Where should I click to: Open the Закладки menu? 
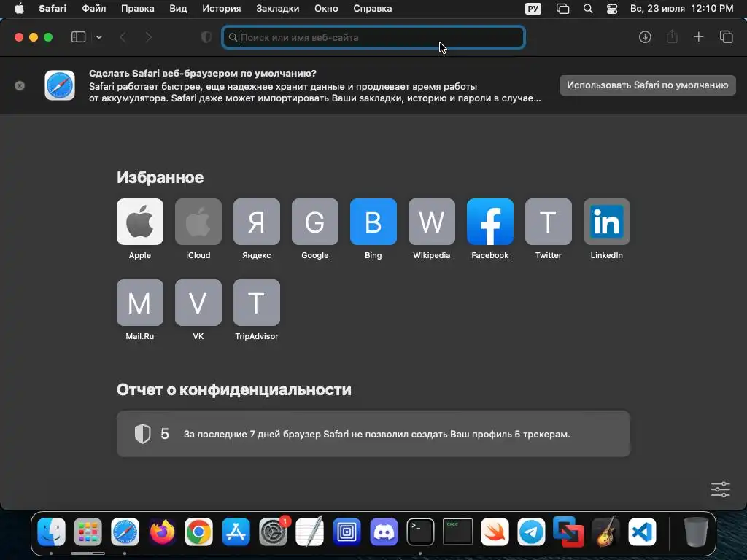[278, 9]
